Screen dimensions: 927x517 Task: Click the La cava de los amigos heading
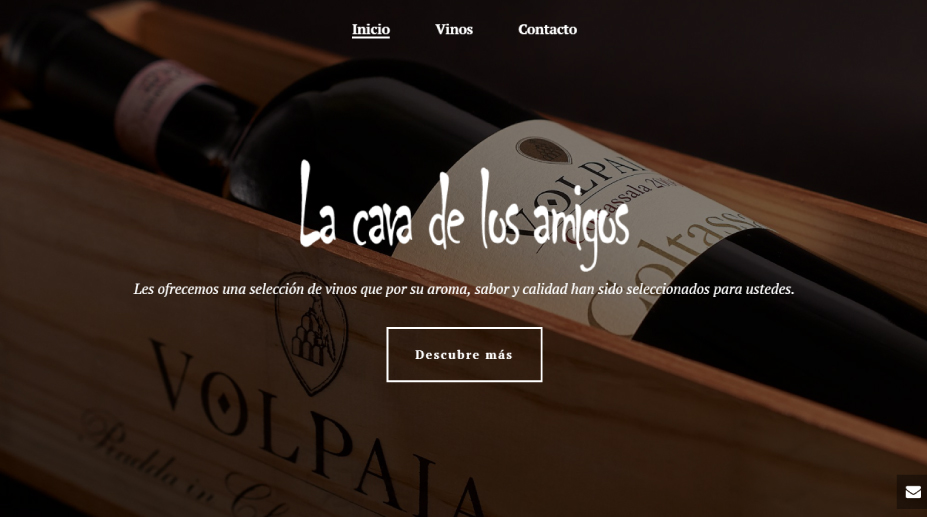tap(464, 213)
